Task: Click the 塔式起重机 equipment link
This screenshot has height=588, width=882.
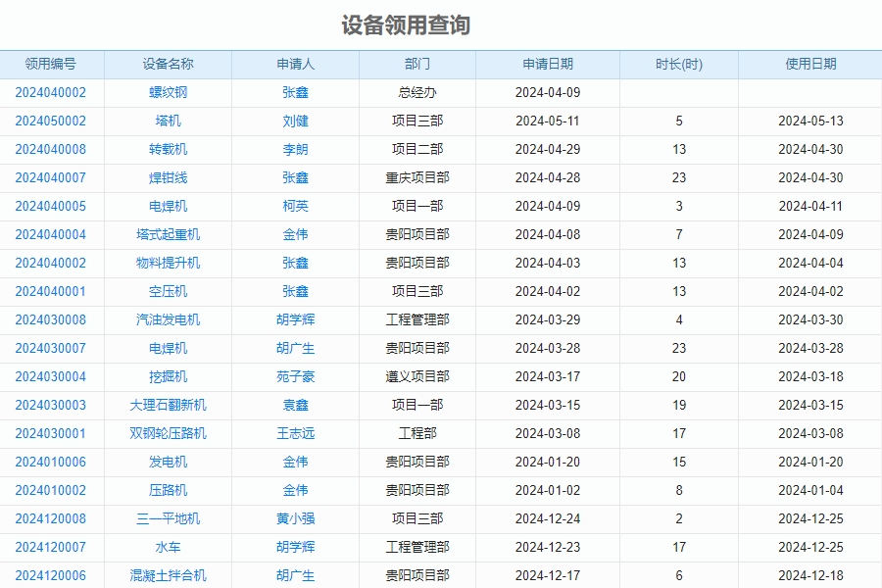Action: point(169,234)
